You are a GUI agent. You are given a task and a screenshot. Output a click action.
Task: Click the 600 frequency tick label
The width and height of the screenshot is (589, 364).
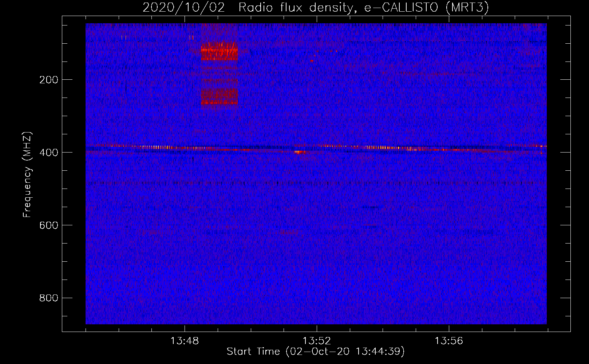(49, 225)
